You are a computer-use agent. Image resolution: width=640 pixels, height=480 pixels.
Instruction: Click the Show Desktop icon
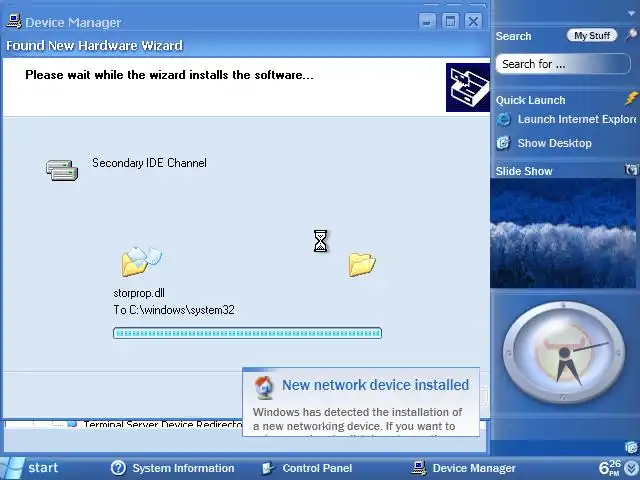(503, 143)
